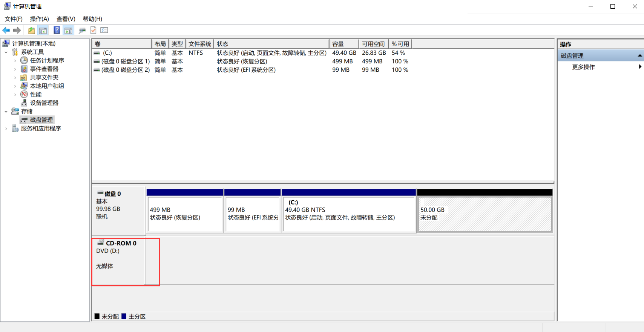Open 共享文件夹 node
This screenshot has width=644, height=332.
click(x=44, y=77)
